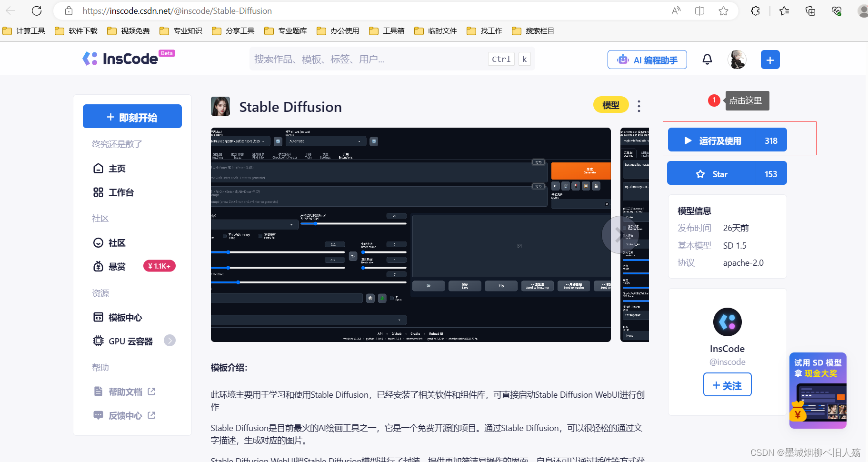Open the browser collections icon

810,10
